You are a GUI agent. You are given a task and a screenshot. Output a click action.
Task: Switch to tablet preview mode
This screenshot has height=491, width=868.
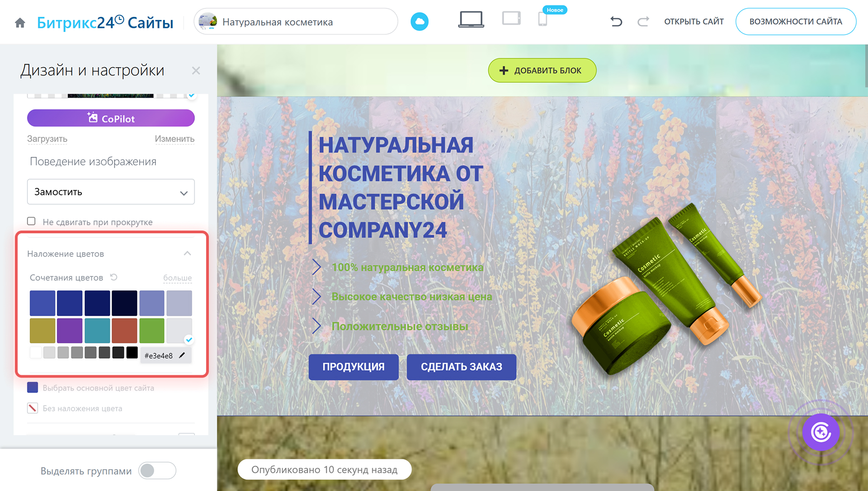click(x=511, y=19)
